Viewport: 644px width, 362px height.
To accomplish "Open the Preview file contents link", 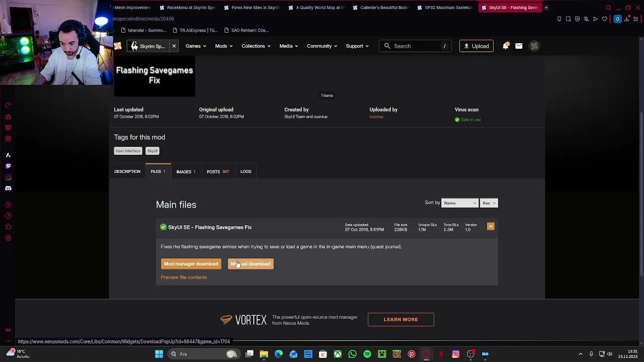I will [184, 278].
